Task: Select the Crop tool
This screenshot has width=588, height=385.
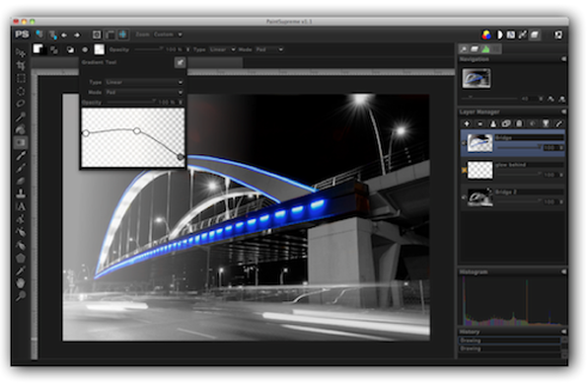Action: coord(21,66)
